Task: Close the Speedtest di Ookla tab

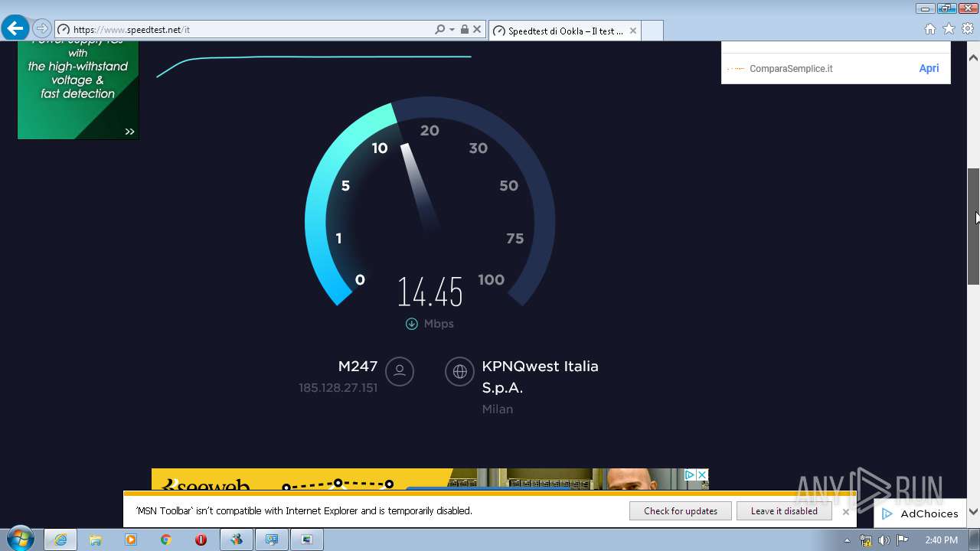Action: pyautogui.click(x=632, y=31)
